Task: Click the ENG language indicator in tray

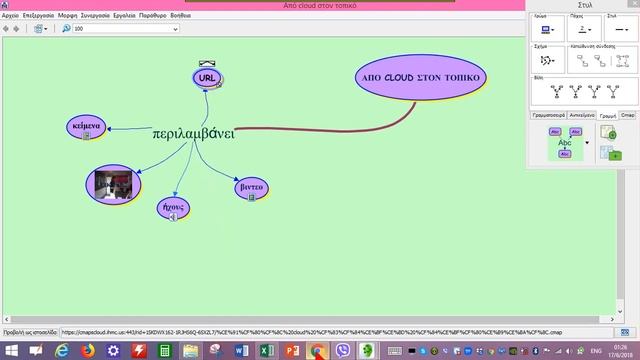Action: click(596, 351)
